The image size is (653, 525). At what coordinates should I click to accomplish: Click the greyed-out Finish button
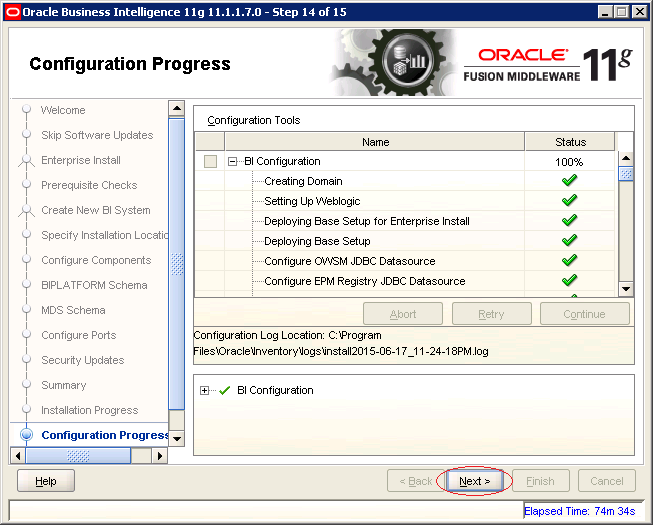(x=541, y=481)
